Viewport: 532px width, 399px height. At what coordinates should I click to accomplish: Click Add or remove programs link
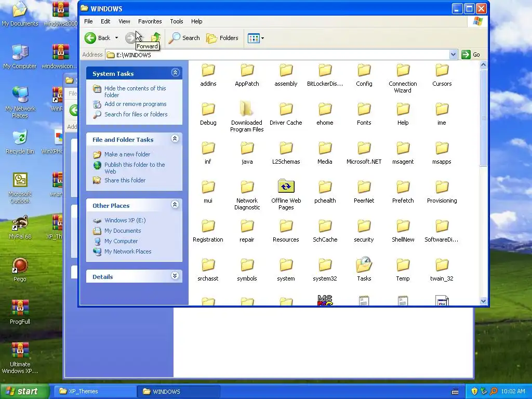[x=136, y=104]
